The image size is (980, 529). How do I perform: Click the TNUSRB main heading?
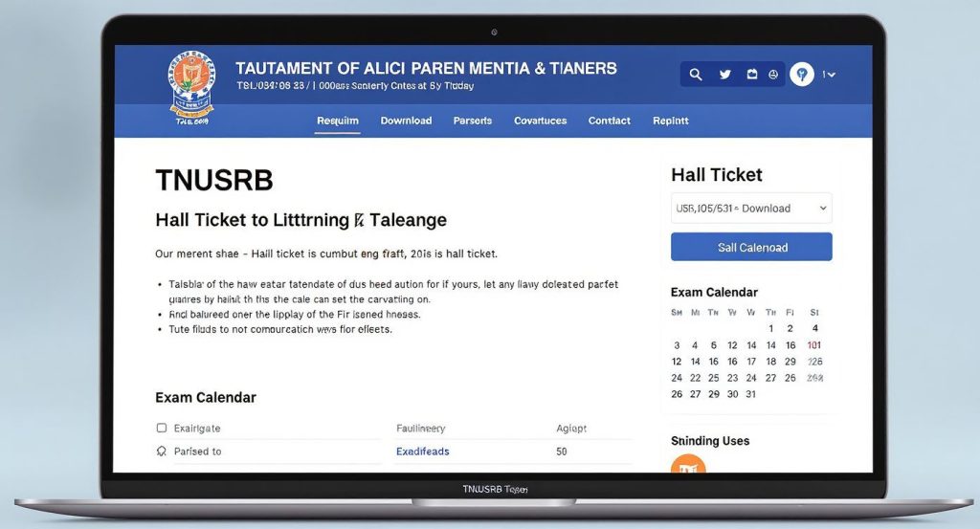[214, 181]
